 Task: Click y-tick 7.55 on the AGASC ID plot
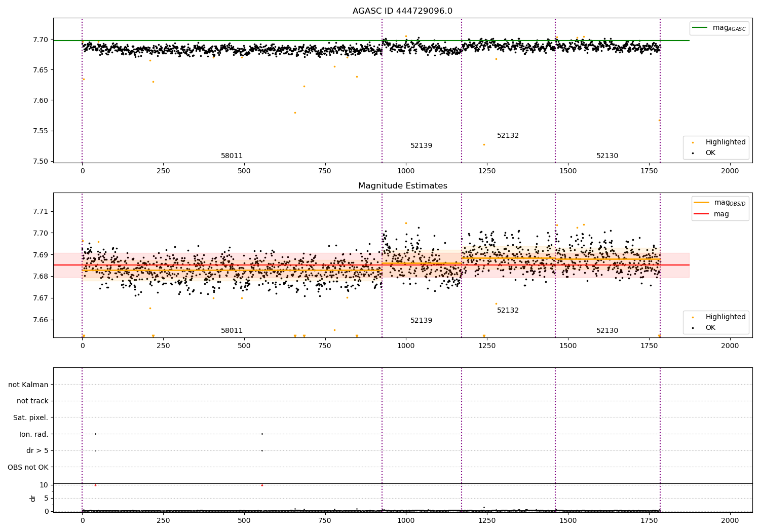[x=40, y=131]
